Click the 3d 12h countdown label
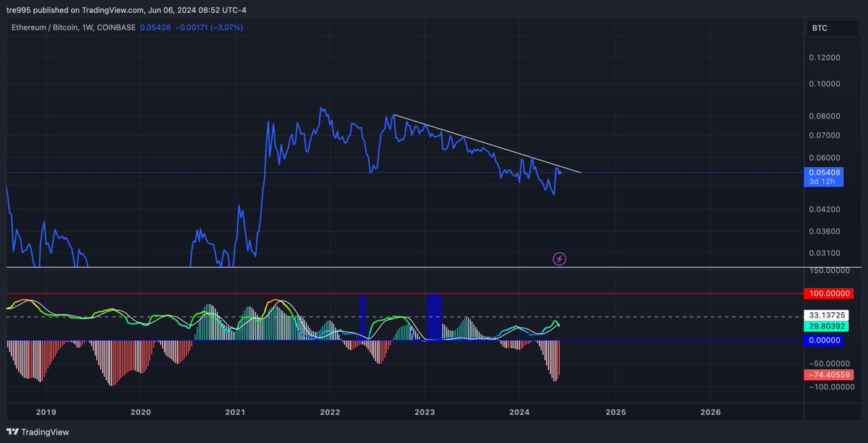This screenshot has width=868, height=443. pyautogui.click(x=823, y=182)
